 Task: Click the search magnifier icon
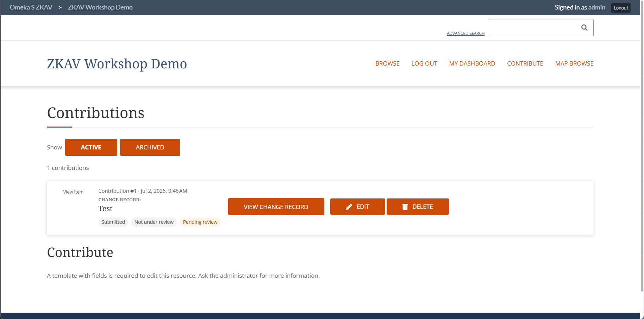click(584, 27)
